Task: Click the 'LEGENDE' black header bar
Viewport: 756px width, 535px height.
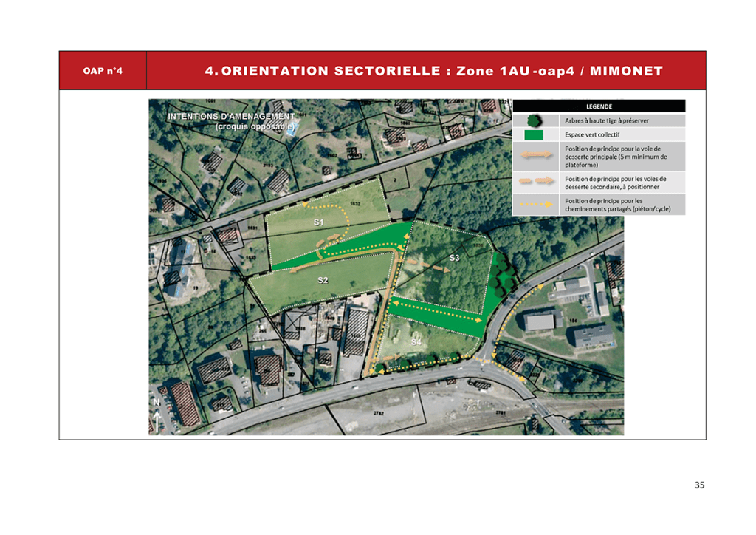Action: click(x=599, y=106)
